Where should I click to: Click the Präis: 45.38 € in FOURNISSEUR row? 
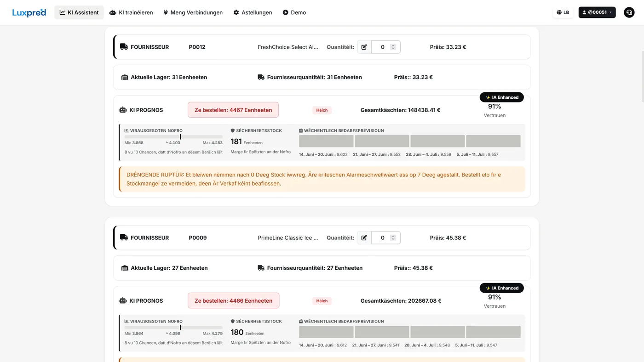(448, 238)
